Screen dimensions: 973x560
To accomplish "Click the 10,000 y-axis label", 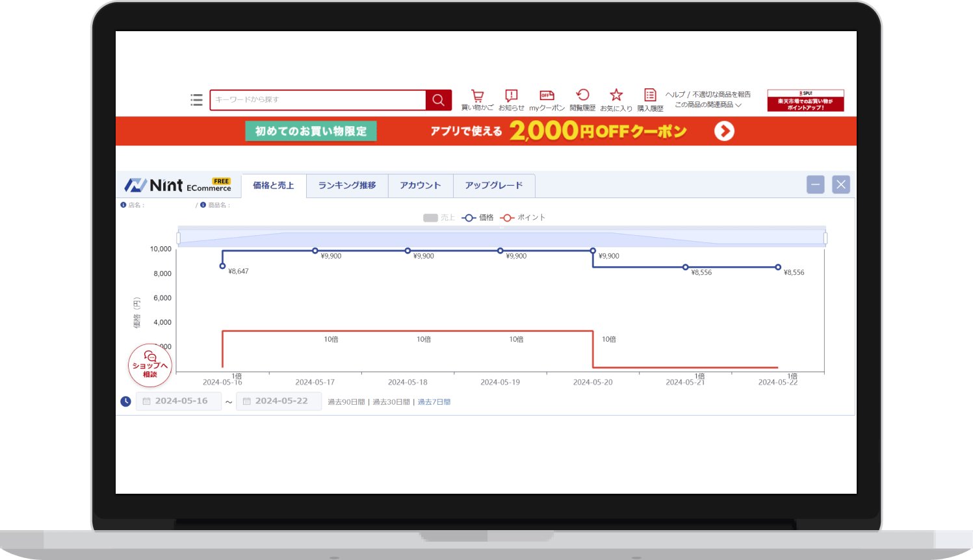I will pyautogui.click(x=161, y=249).
